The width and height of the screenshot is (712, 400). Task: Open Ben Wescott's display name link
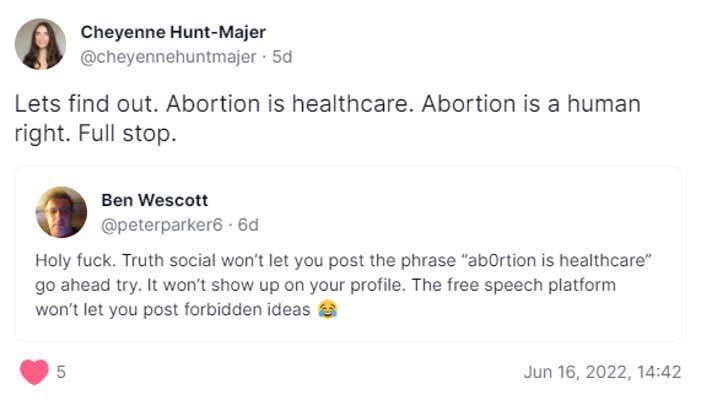pyautogui.click(x=154, y=200)
